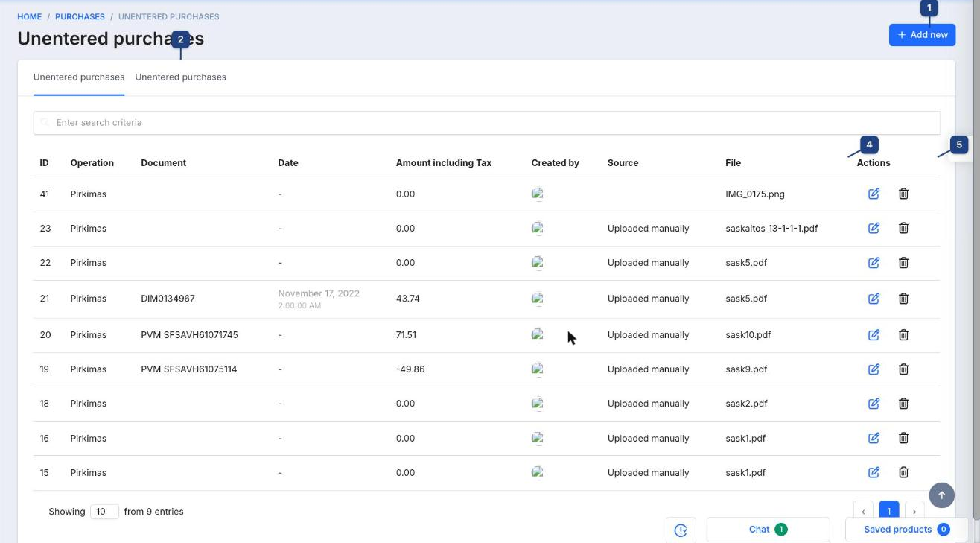The image size is (980, 543).
Task: Edit the saskaitos_13-1-1-1.pdf entry
Action: point(874,228)
